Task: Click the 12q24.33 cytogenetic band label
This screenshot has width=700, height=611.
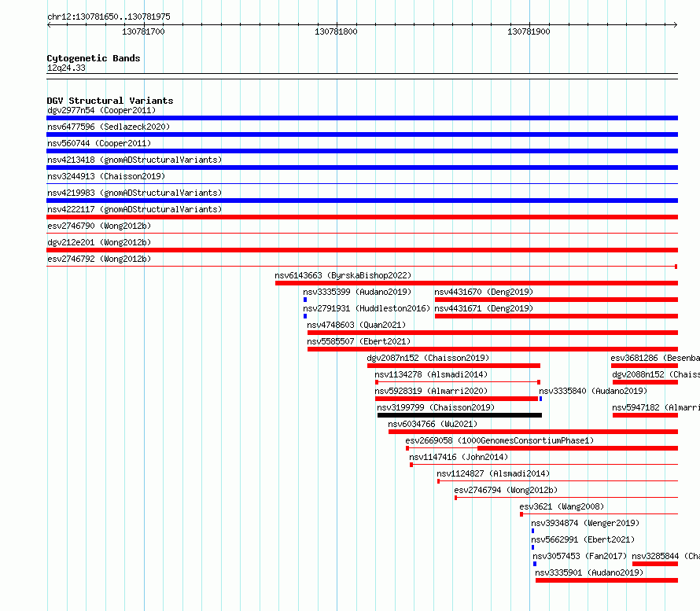Action: coord(66,68)
